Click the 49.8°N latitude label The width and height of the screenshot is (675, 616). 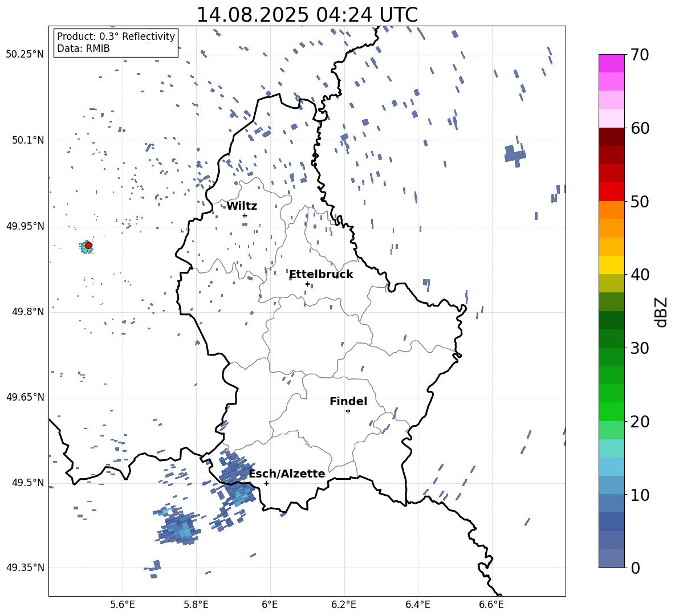(28, 312)
